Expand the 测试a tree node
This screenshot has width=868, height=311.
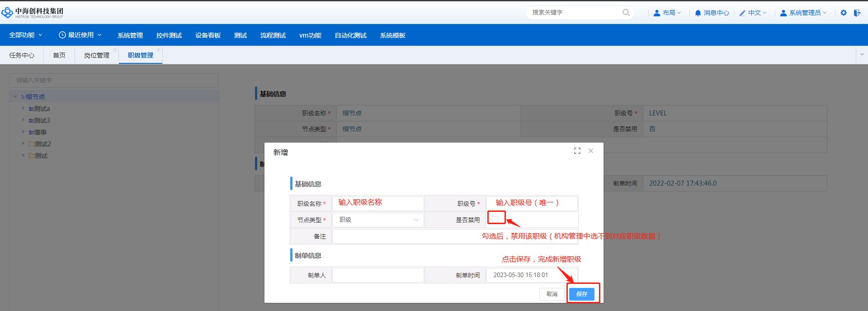[24, 108]
